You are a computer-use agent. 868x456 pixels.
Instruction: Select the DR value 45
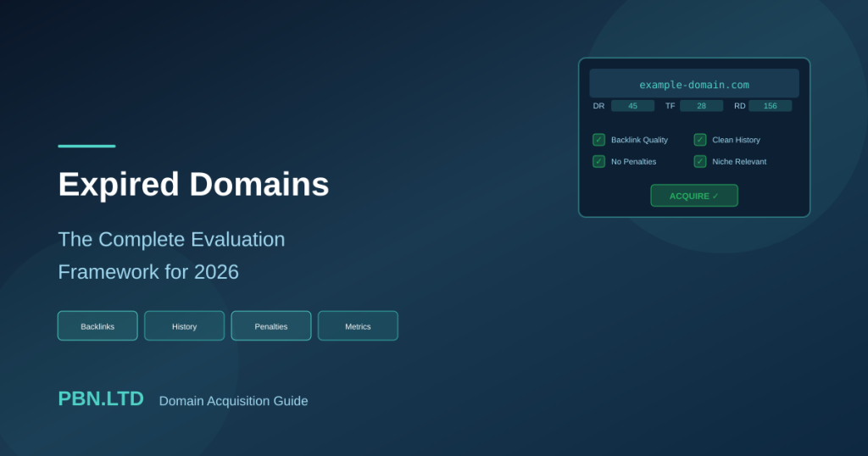pyautogui.click(x=632, y=106)
